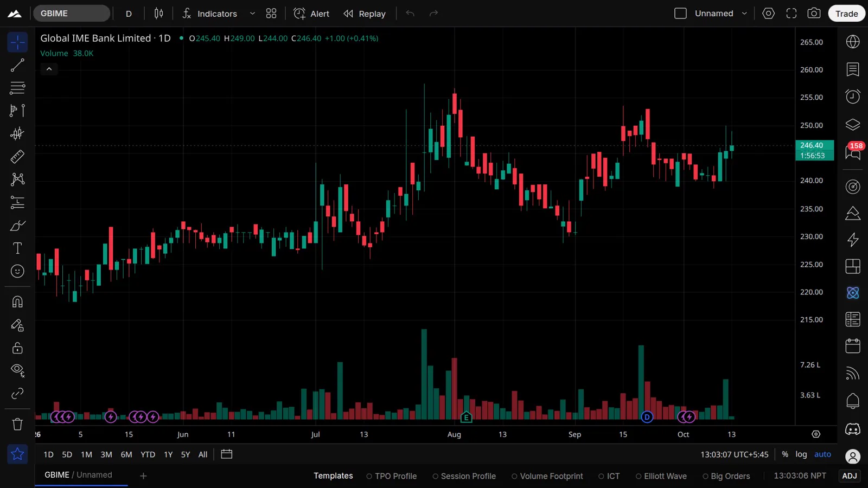
Task: Add a new chart tab with plus
Action: pyautogui.click(x=143, y=476)
